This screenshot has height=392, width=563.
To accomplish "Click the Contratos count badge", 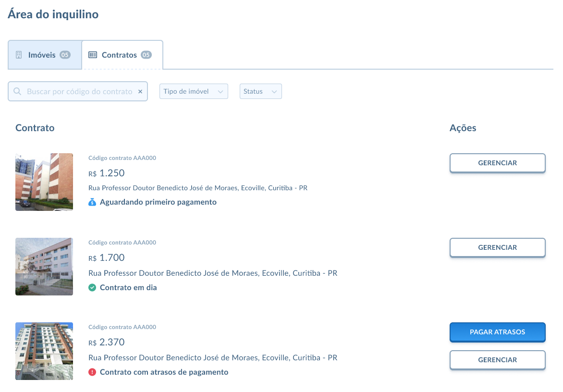I will pyautogui.click(x=146, y=55).
